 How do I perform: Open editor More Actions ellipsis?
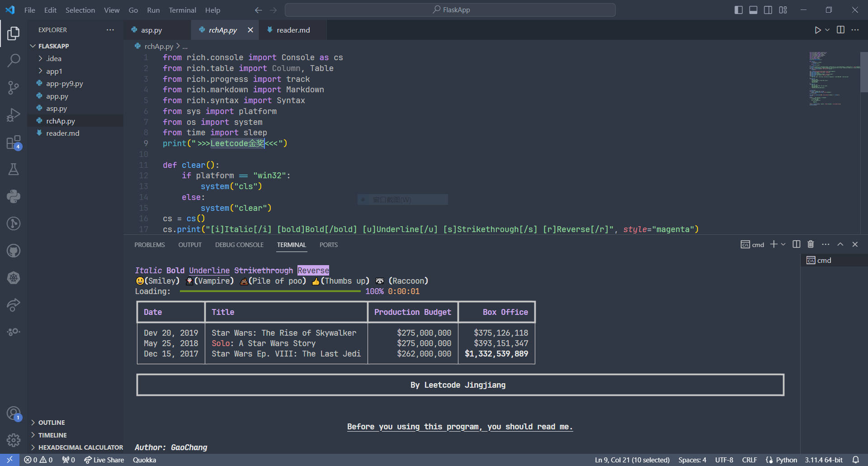click(x=855, y=30)
